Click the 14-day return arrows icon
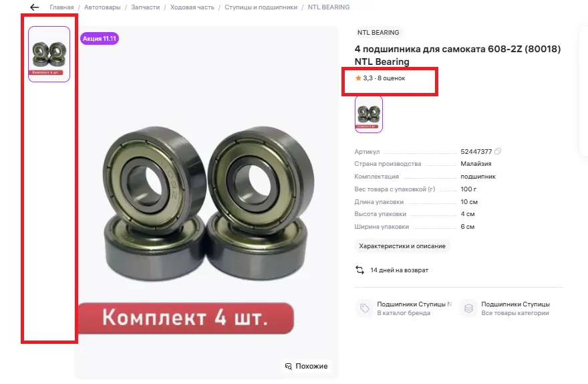Viewport: 588px width, 384px height. (x=359, y=270)
